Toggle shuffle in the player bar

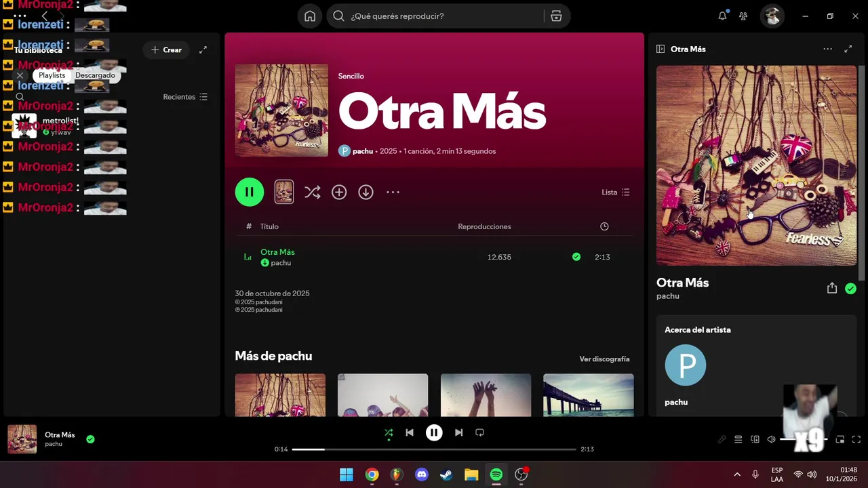point(389,432)
